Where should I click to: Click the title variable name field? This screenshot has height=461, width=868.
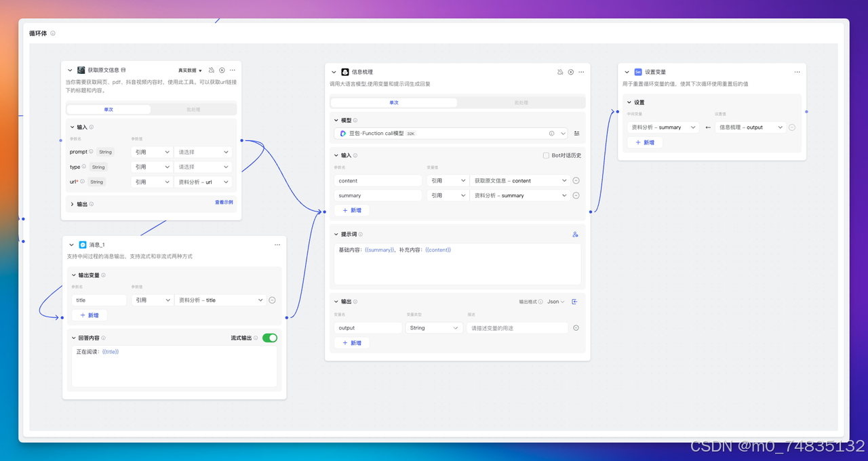tap(100, 300)
